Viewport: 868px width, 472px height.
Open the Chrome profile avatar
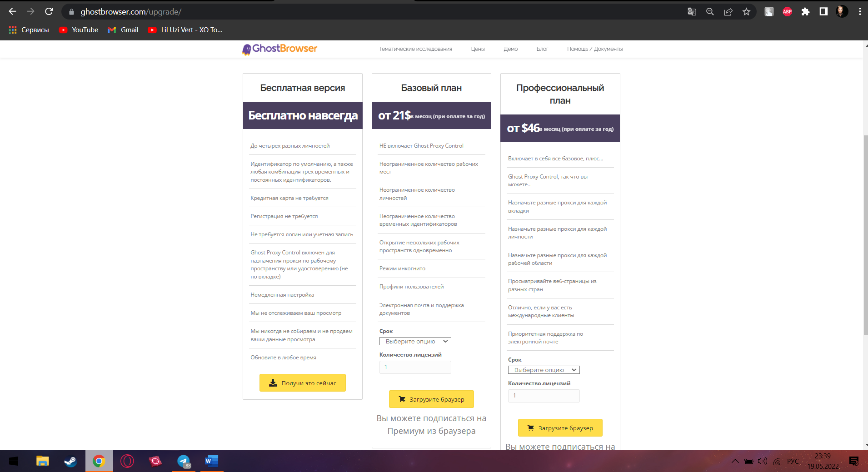pyautogui.click(x=842, y=12)
